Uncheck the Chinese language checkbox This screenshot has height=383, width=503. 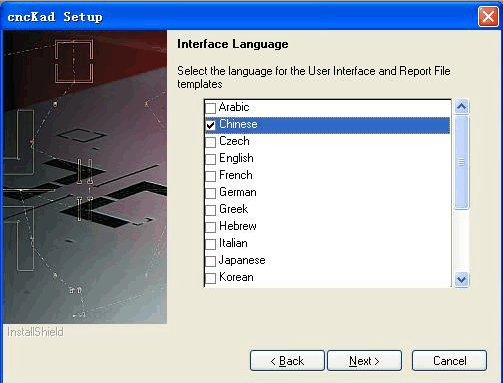coord(210,125)
